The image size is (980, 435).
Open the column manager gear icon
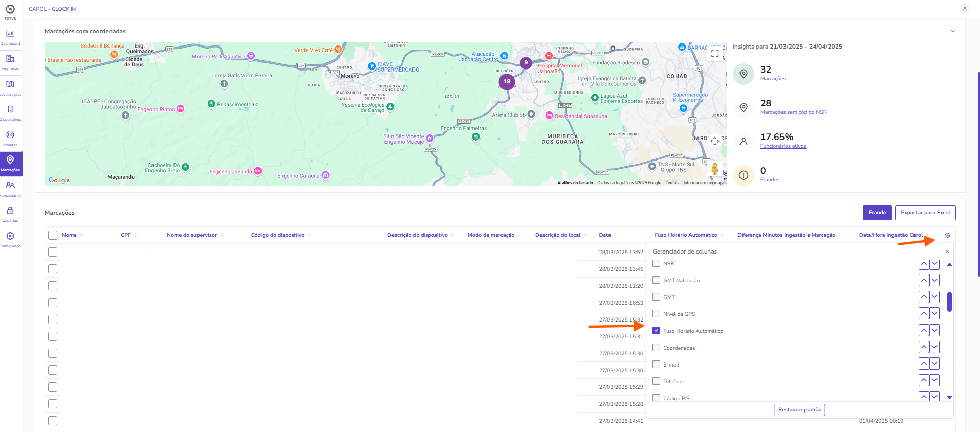(948, 235)
